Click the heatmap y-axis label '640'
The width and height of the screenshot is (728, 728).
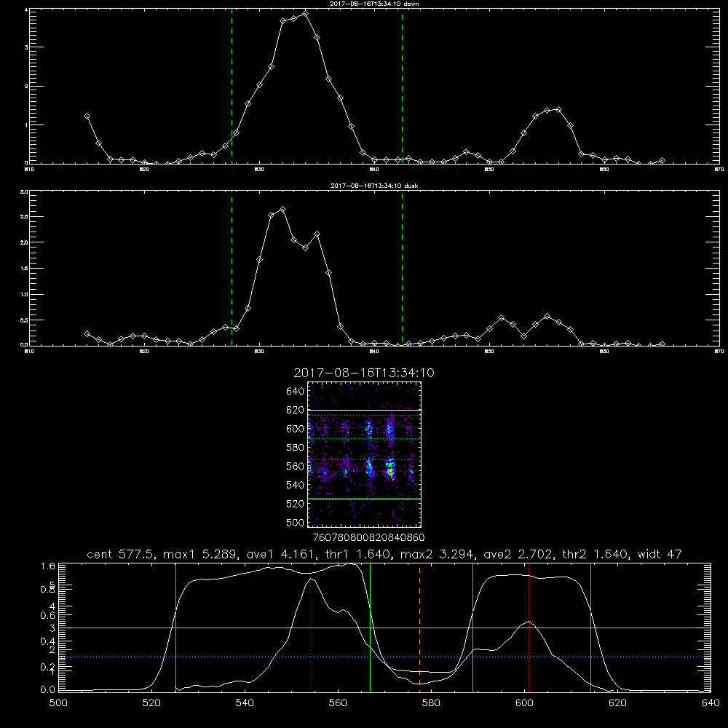click(x=296, y=392)
